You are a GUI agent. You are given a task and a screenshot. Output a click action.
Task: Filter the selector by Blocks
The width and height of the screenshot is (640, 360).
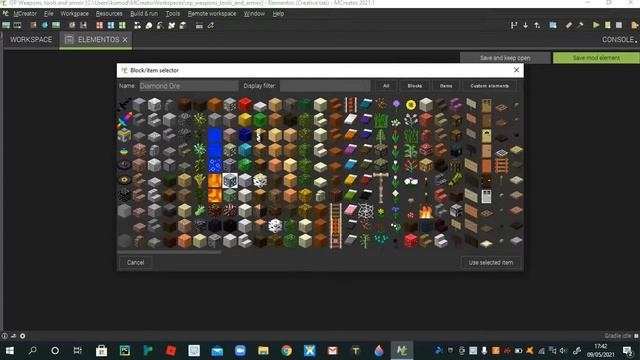(x=415, y=86)
